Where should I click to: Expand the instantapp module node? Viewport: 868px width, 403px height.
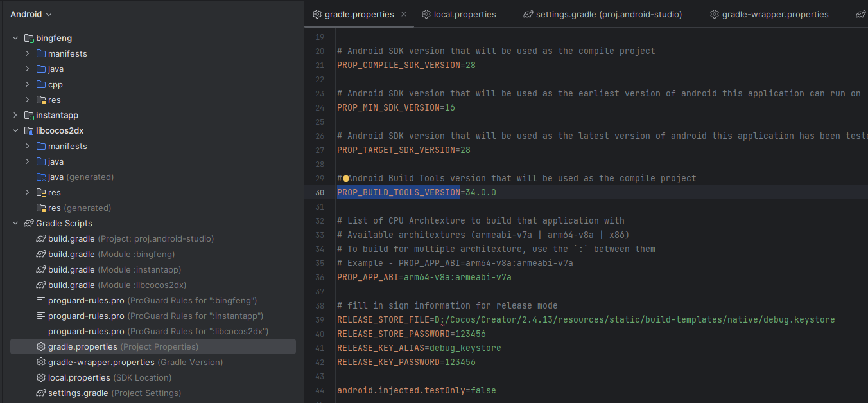15,116
